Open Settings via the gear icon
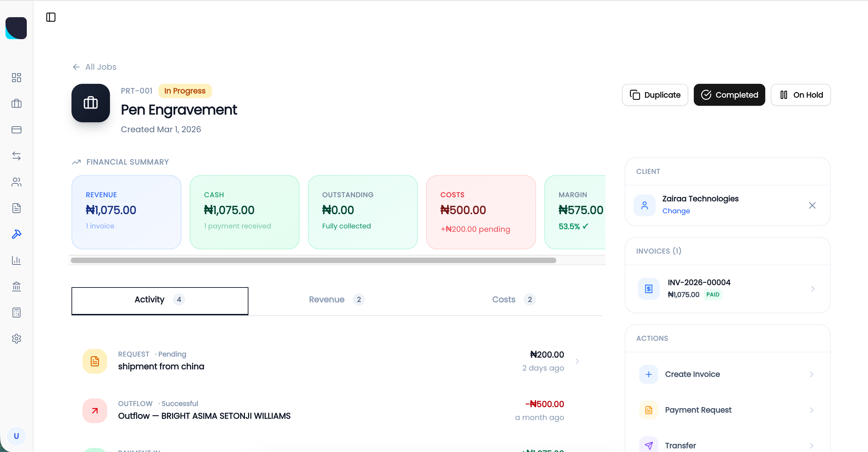Image resolution: width=868 pixels, height=452 pixels. [x=16, y=339]
